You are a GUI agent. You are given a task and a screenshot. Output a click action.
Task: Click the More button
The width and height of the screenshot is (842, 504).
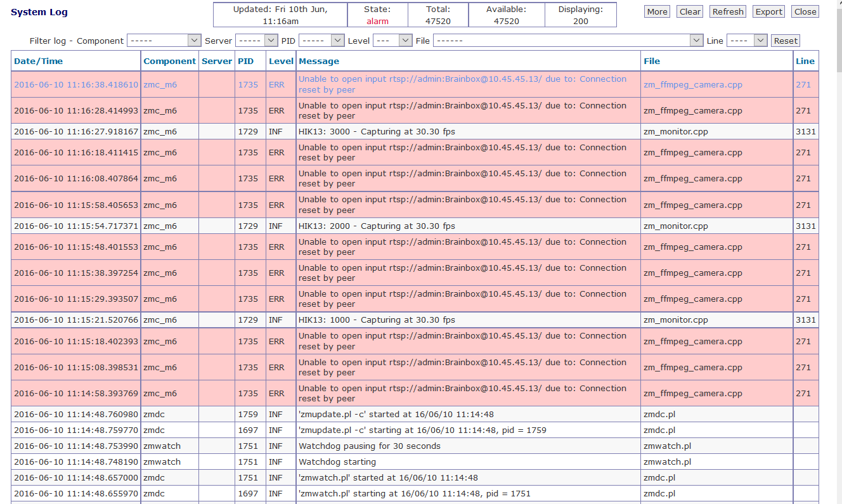click(x=657, y=11)
